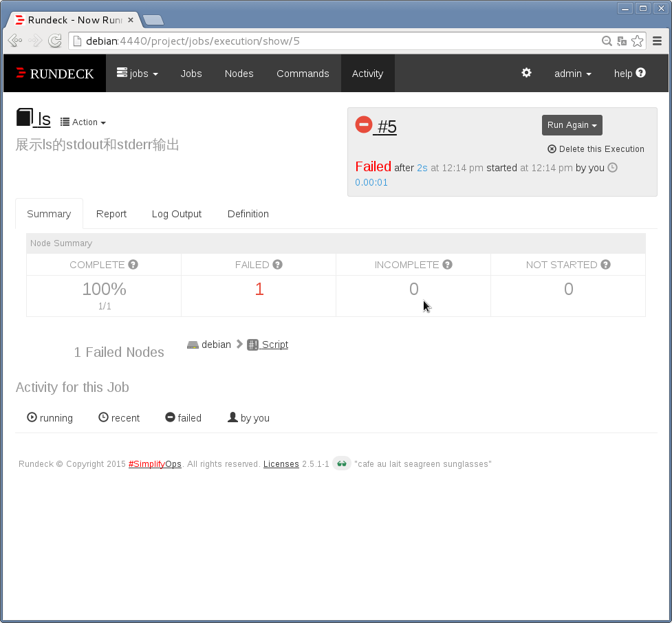Click the NOT STARTED help icon

(x=605, y=265)
